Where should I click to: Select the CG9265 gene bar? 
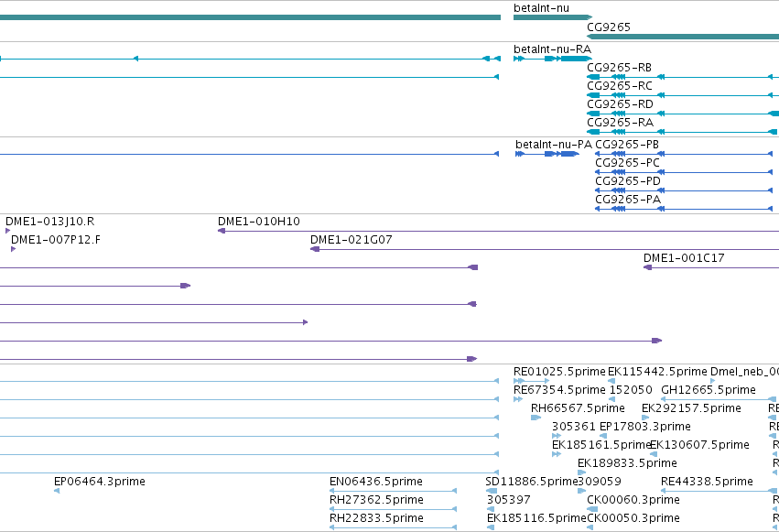pos(683,37)
